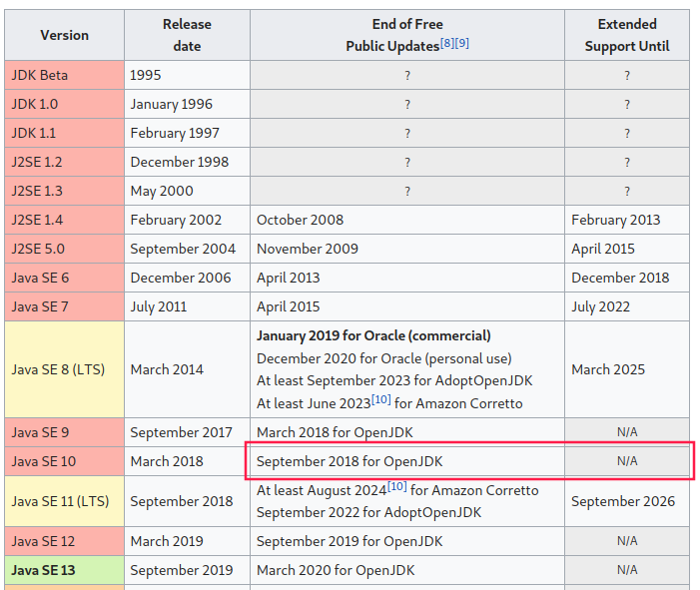Viewport: 700px width, 590px height.
Task: Click September 2018 for OpenJDK text
Action: coord(350,461)
